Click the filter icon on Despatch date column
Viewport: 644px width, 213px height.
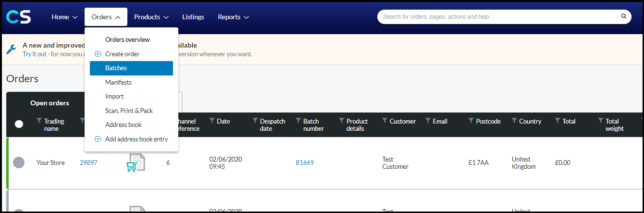coord(255,121)
